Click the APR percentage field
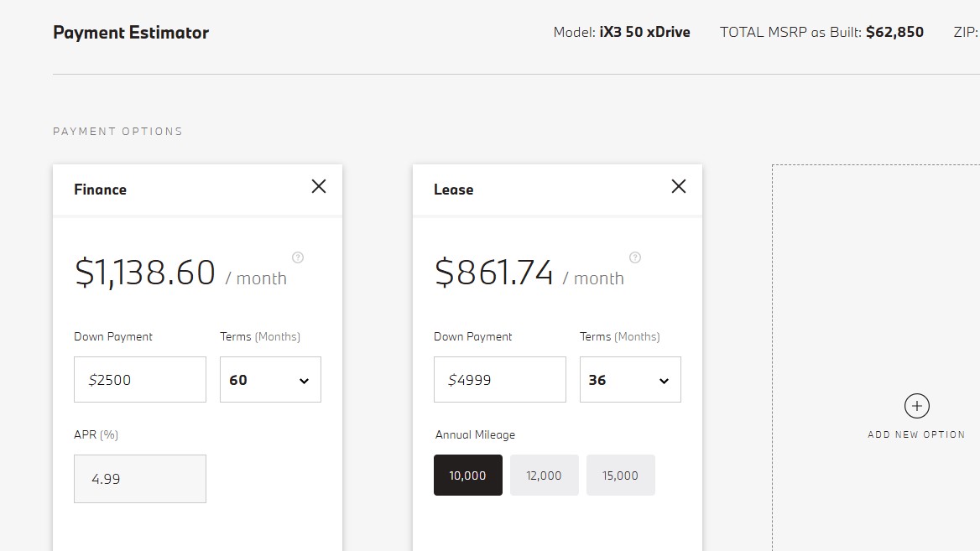 point(140,479)
